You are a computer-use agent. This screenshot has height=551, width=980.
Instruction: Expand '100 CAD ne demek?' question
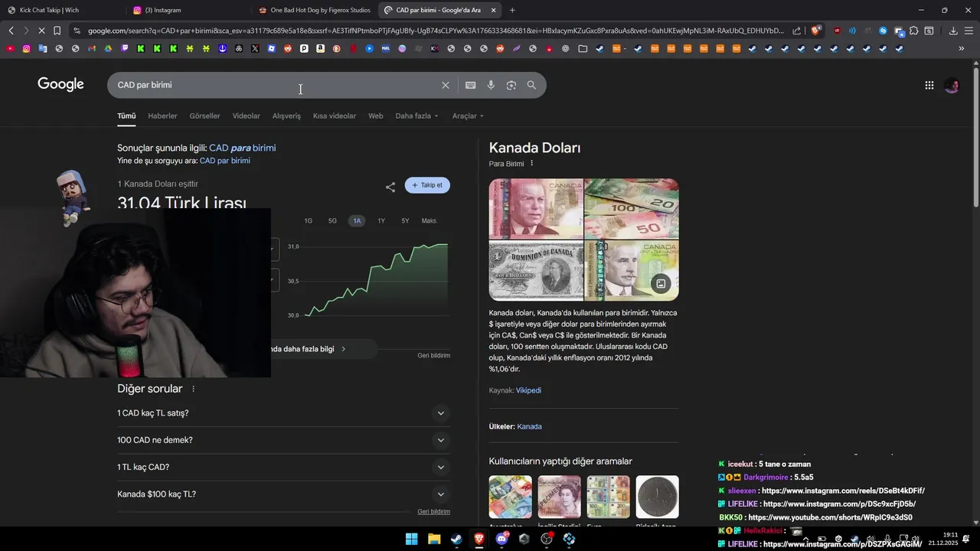pyautogui.click(x=283, y=440)
